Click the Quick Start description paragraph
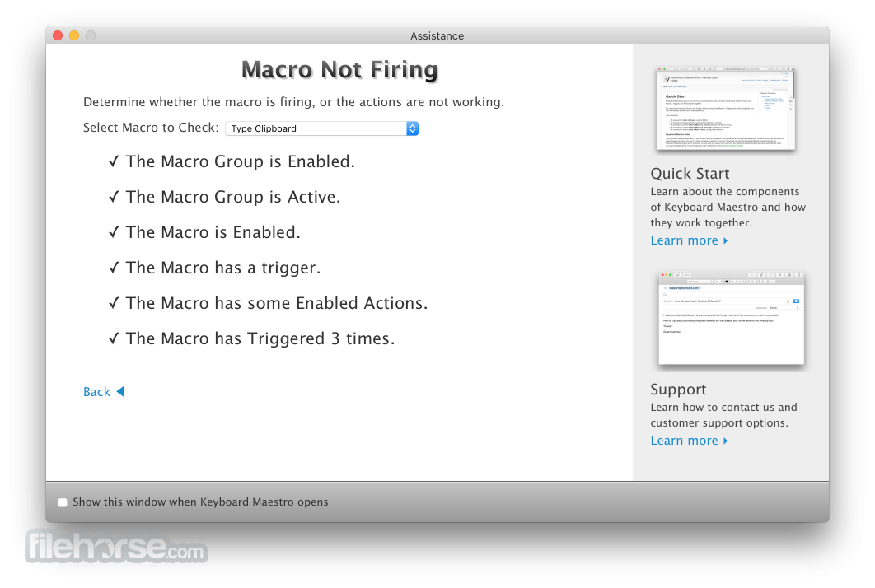 pyautogui.click(x=728, y=207)
